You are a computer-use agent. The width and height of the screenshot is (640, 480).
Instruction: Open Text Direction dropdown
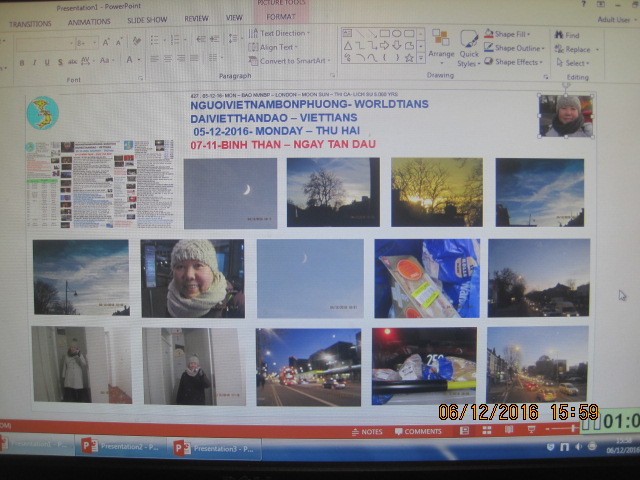[279, 33]
